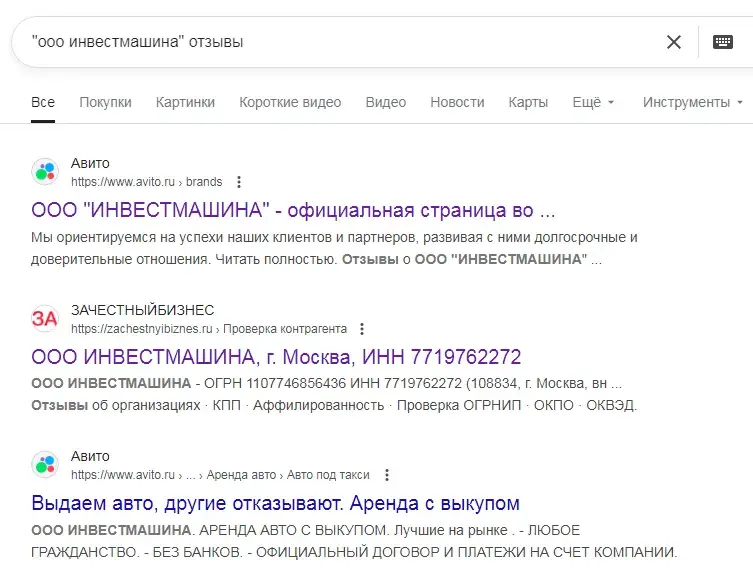Screen dimensions: 753x587
Task: Open the Короткие видео tab
Action: point(290,102)
